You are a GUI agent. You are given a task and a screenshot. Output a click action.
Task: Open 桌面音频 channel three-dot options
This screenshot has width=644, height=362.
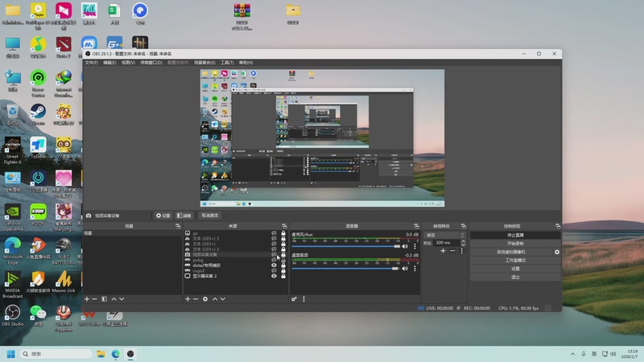click(415, 269)
